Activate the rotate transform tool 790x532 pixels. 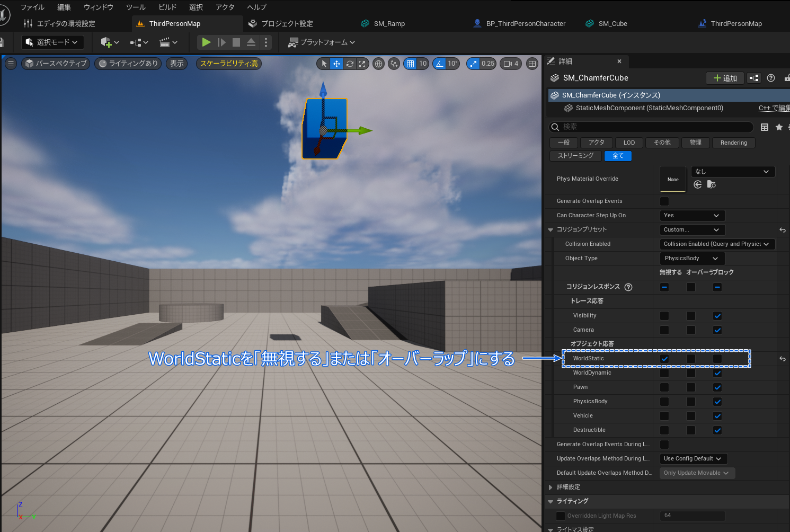350,63
